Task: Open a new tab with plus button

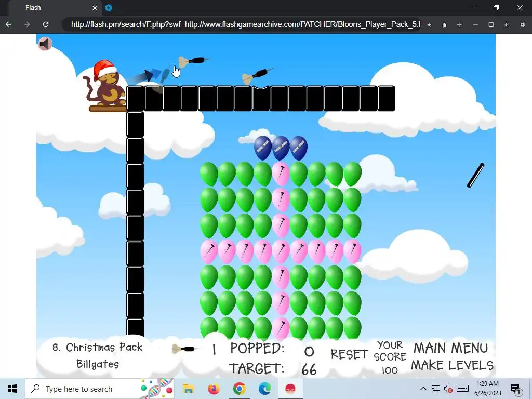Action: [x=109, y=8]
